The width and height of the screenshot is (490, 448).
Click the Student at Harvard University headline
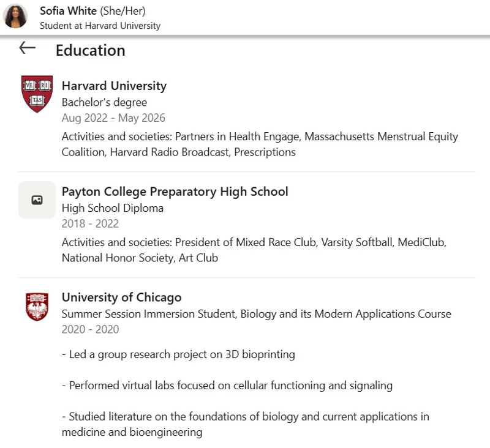coord(100,26)
